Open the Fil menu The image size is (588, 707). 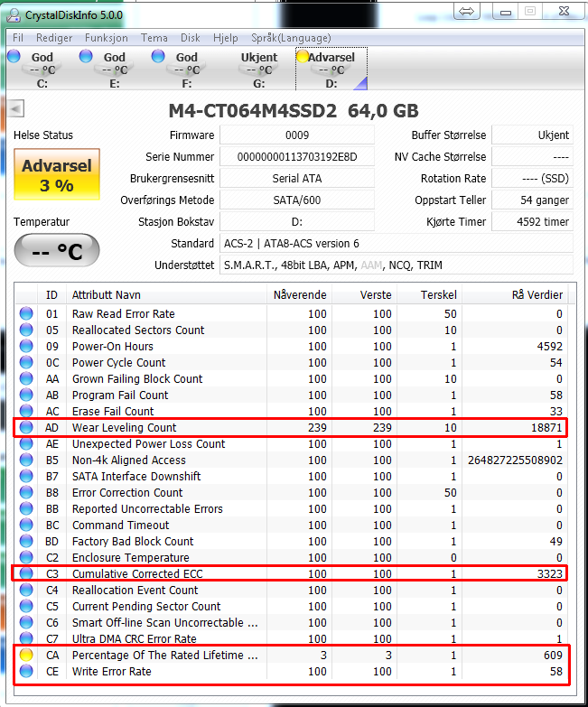click(17, 38)
